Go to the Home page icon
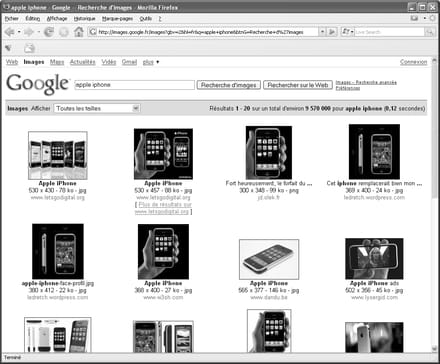Image resolution: width=440 pixels, height=364 pixels. click(79, 32)
